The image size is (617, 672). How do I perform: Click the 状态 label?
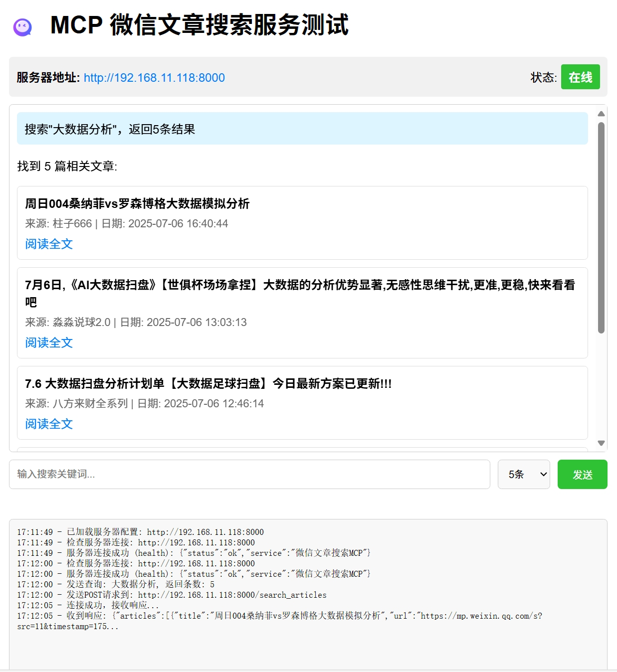[x=544, y=78]
